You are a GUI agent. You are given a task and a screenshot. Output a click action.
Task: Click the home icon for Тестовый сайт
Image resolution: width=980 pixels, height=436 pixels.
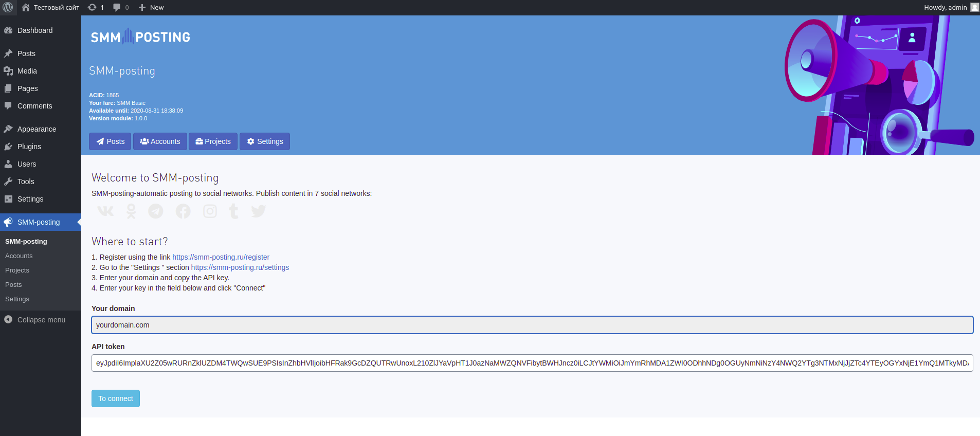[26, 7]
